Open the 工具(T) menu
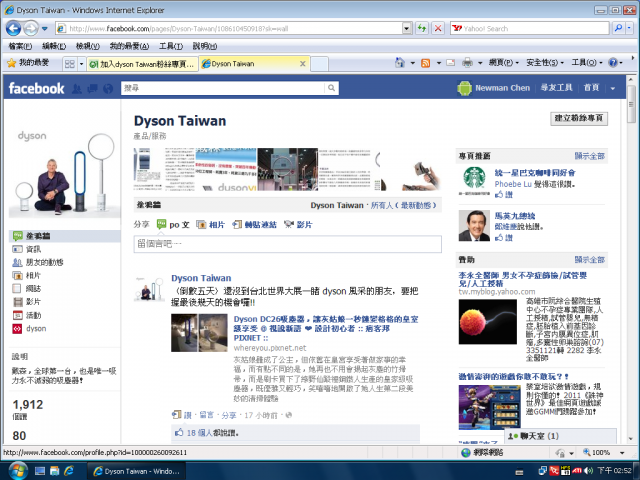Screen dimensions: 640x480 click(x=171, y=46)
